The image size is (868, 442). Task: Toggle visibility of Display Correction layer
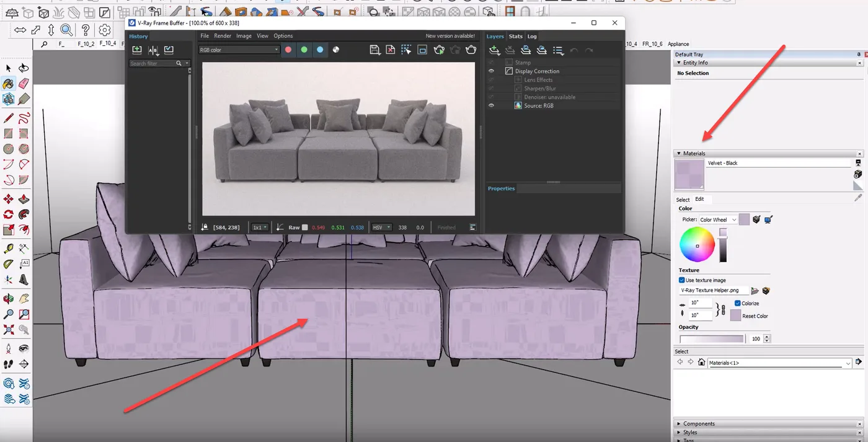tap(491, 71)
